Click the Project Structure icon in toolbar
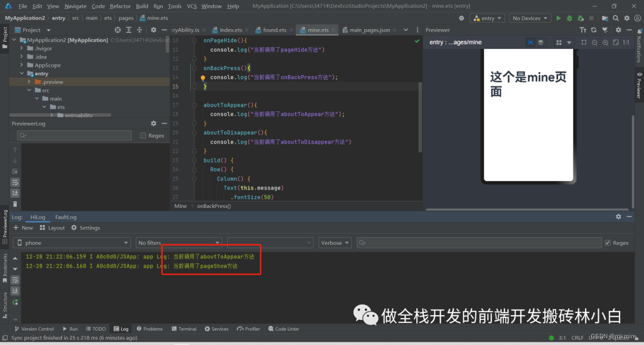 [605, 18]
